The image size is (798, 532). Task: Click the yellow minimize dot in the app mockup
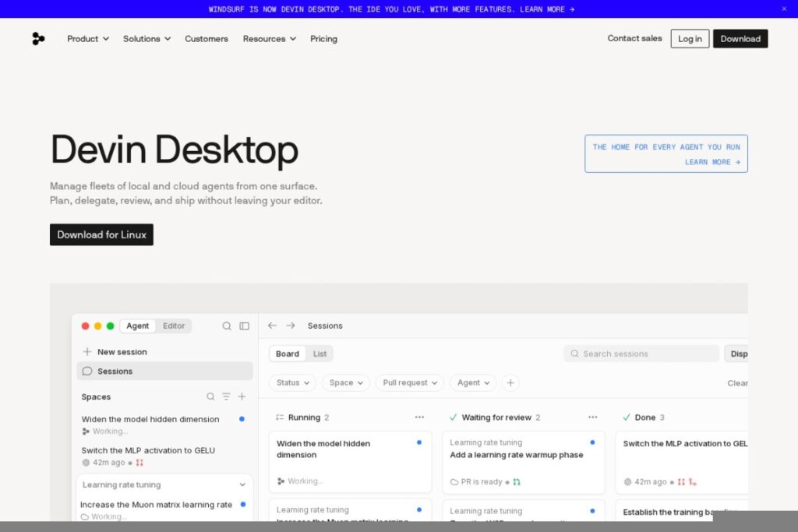(97, 326)
